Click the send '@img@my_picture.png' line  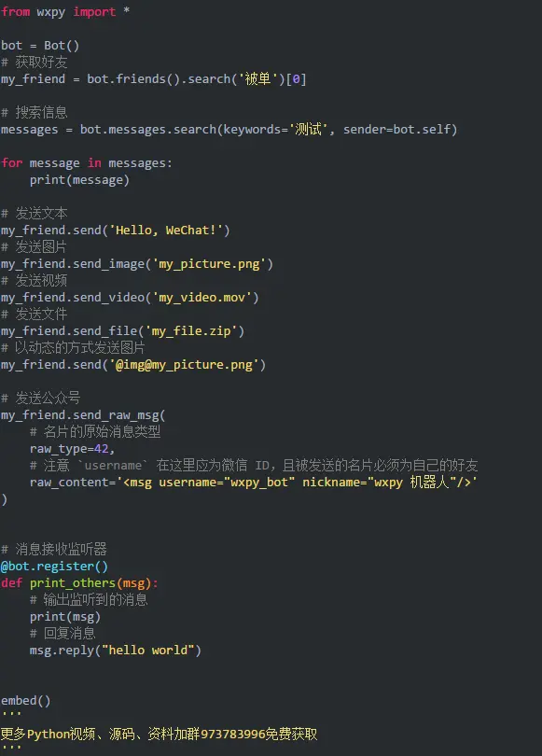[133, 365]
